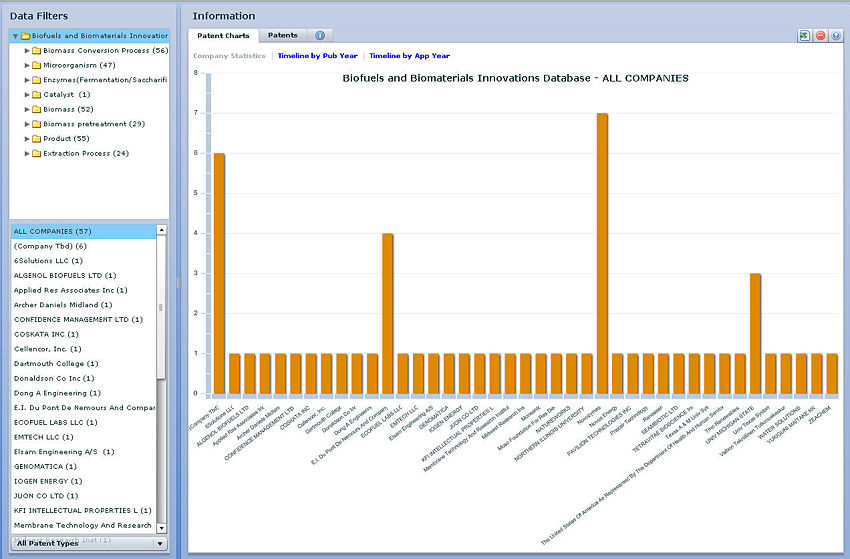This screenshot has height=559, width=850.
Task: Click the Catalyst folder icon
Action: click(x=36, y=95)
